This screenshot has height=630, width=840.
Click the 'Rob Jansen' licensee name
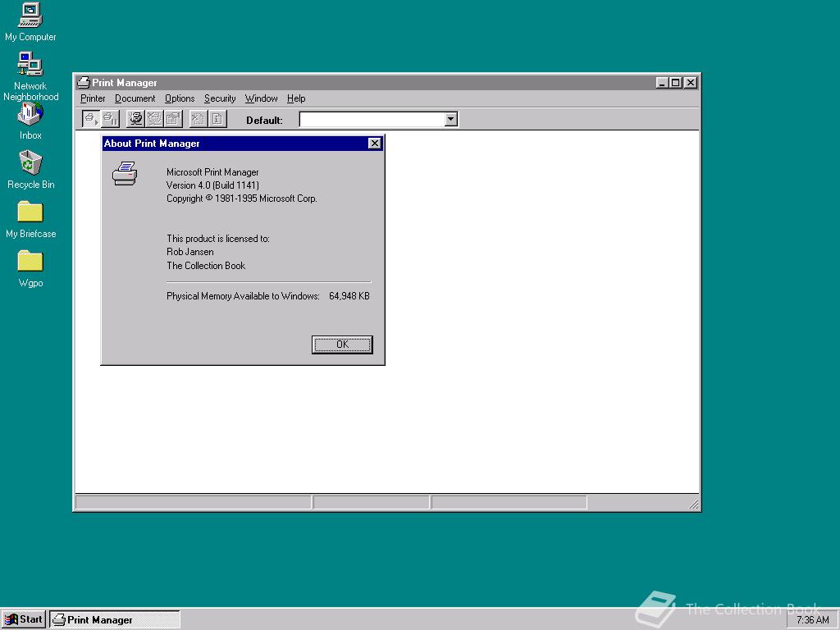tap(189, 252)
